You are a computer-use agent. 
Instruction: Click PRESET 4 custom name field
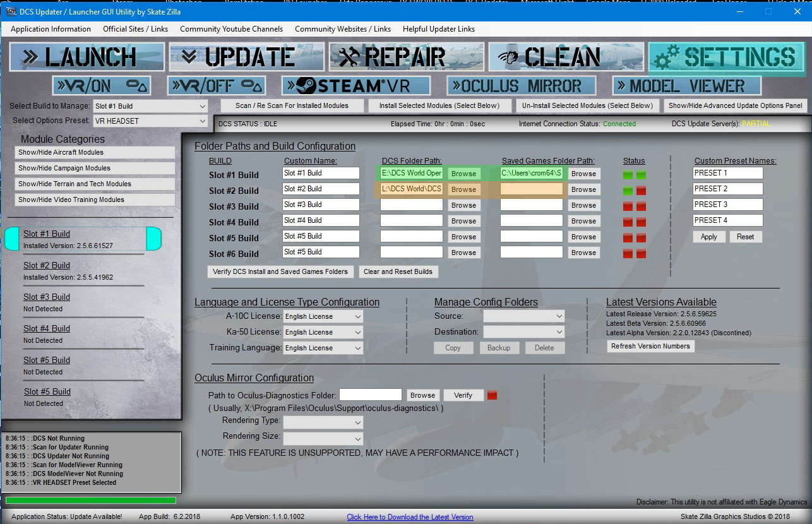[x=727, y=220]
